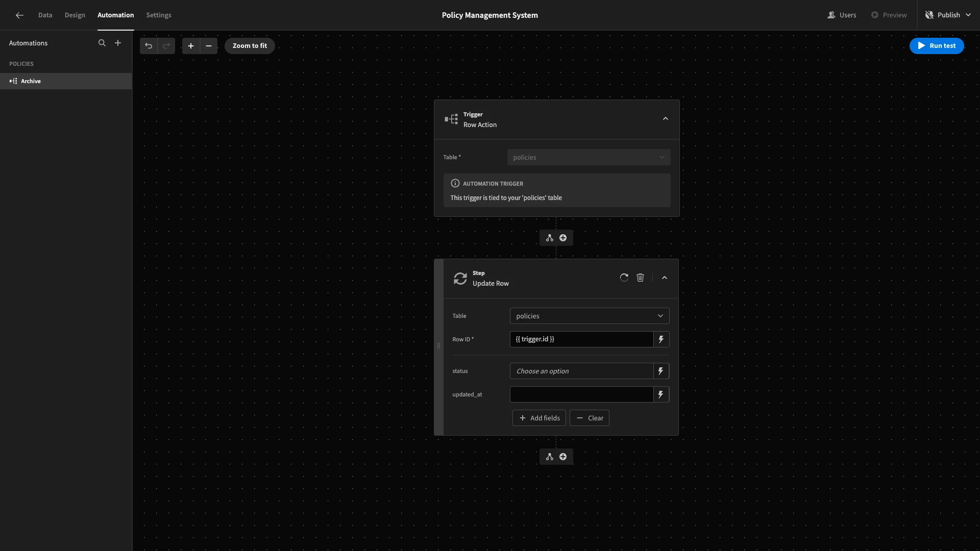
Task: Click the Add fields button
Action: (539, 418)
